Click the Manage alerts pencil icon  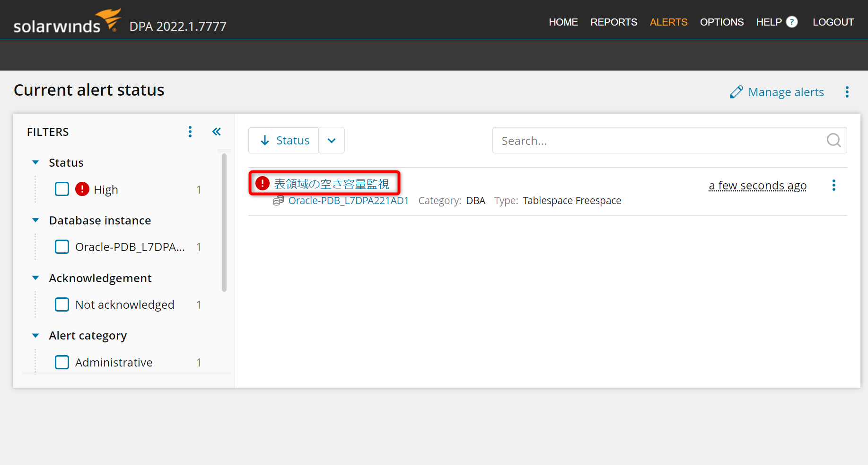(x=736, y=92)
